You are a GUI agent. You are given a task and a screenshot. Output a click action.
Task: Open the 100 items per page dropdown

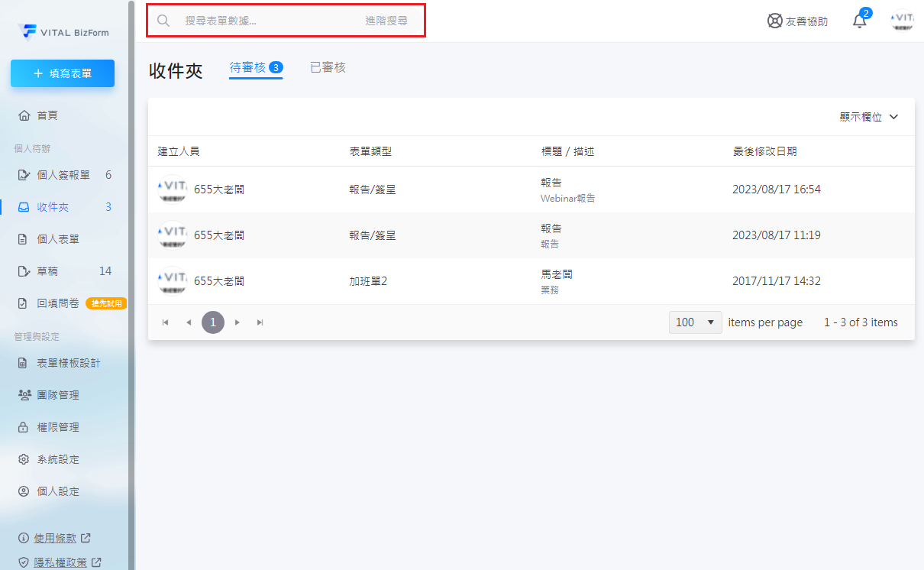(695, 322)
